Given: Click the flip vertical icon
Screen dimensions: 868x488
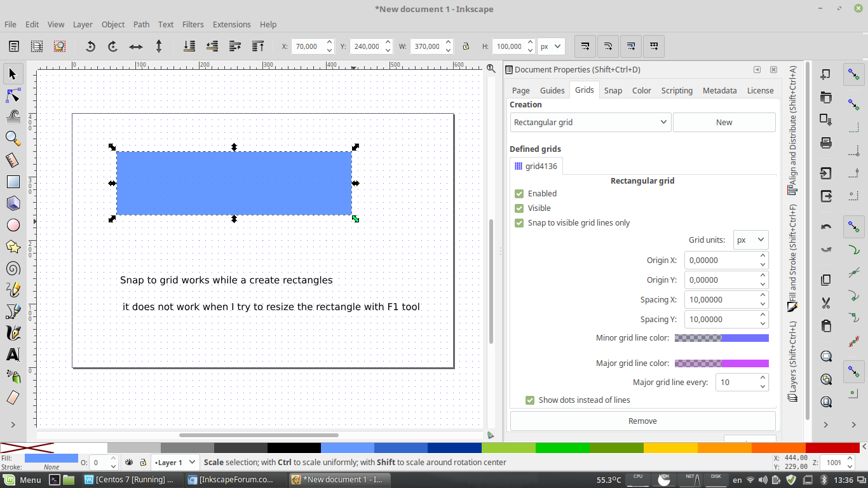Looking at the screenshot, I should pos(159,46).
